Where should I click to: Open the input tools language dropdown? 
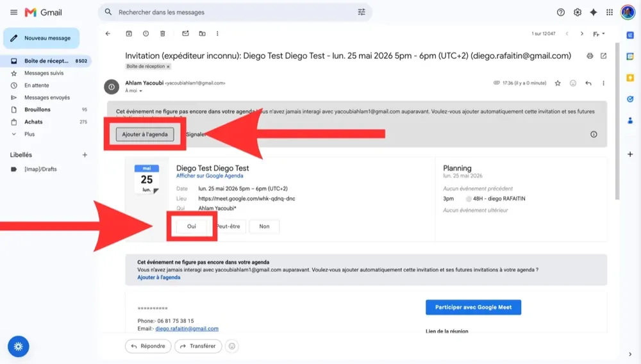click(599, 34)
